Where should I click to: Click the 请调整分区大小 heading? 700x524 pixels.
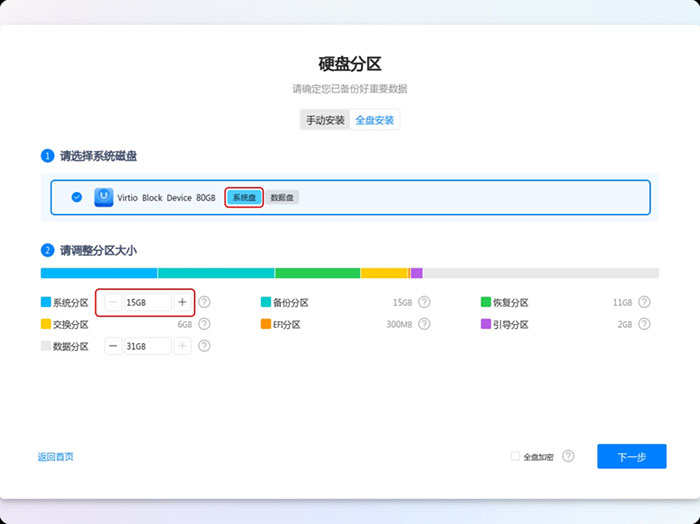99,250
